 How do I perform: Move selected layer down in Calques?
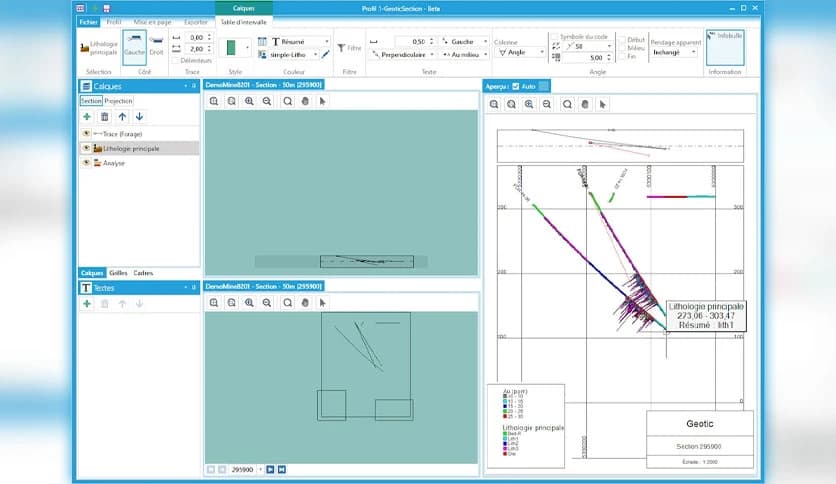point(139,117)
